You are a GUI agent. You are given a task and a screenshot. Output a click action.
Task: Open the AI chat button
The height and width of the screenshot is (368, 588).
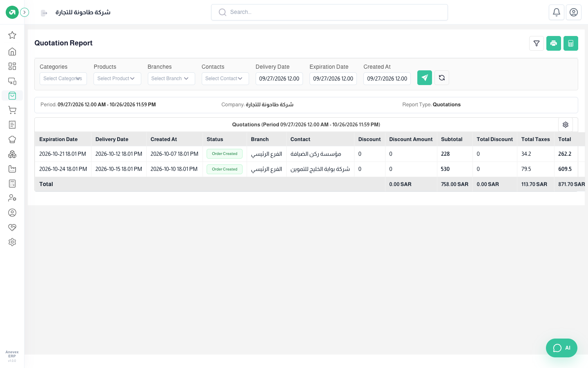561,348
